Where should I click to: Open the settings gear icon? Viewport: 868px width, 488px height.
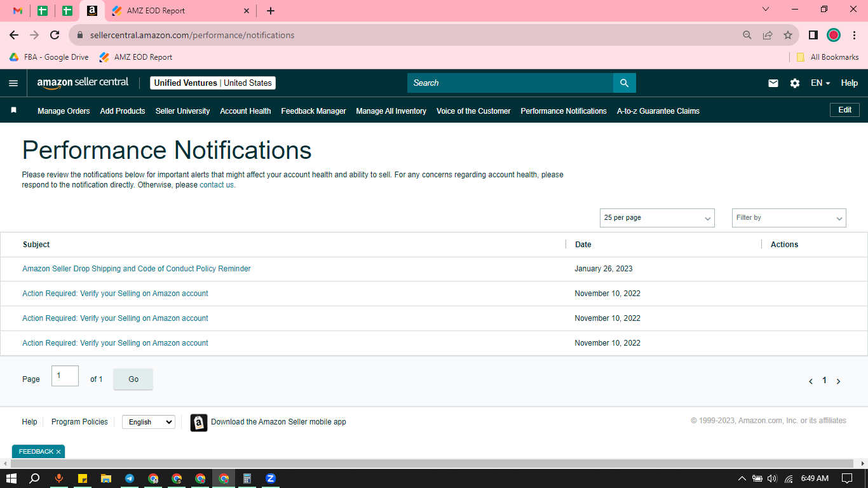[795, 83]
